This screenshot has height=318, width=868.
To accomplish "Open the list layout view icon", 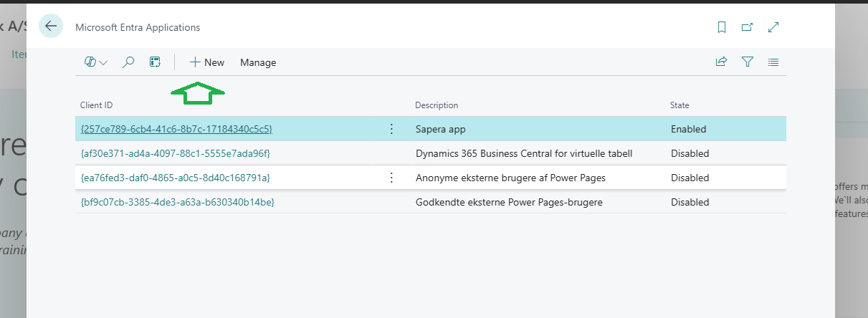I will point(773,62).
